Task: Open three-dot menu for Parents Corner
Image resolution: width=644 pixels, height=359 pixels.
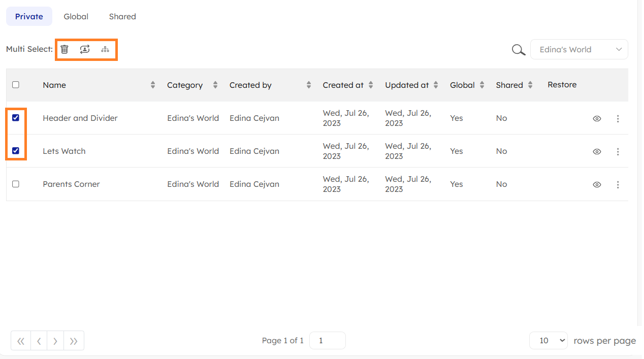Action: point(618,185)
